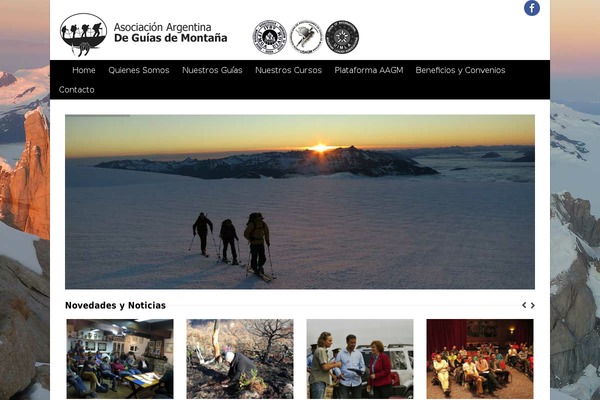The height and width of the screenshot is (400, 600).
Task: Expand Beneficios y Convenios menu
Action: [x=460, y=70]
